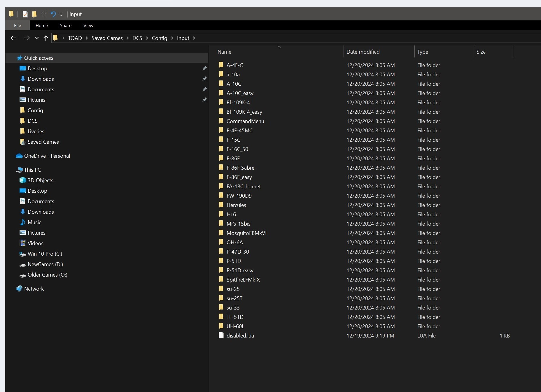Click Saved Games in the address breadcrumb
Viewport: 541px width, 392px height.
(x=107, y=38)
